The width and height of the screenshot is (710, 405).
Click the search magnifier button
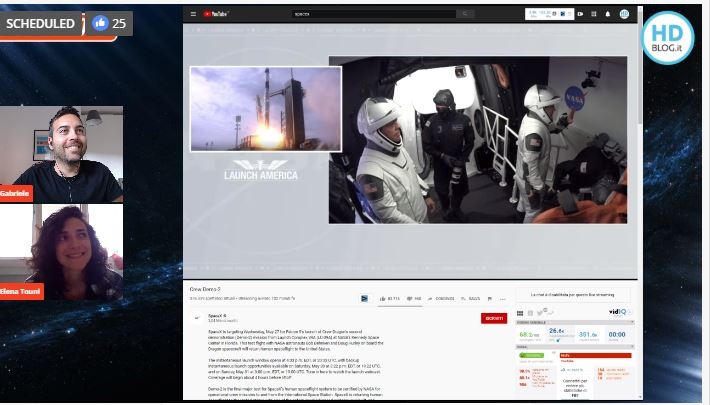click(465, 14)
